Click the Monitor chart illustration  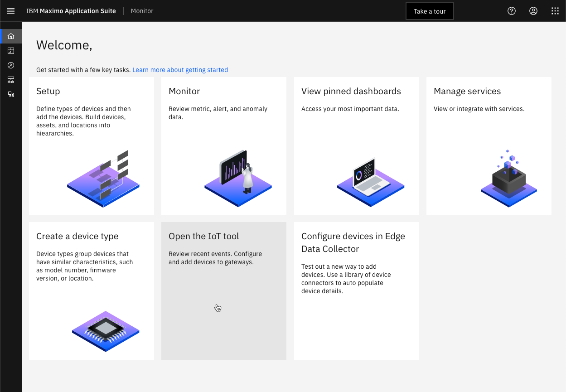238,179
